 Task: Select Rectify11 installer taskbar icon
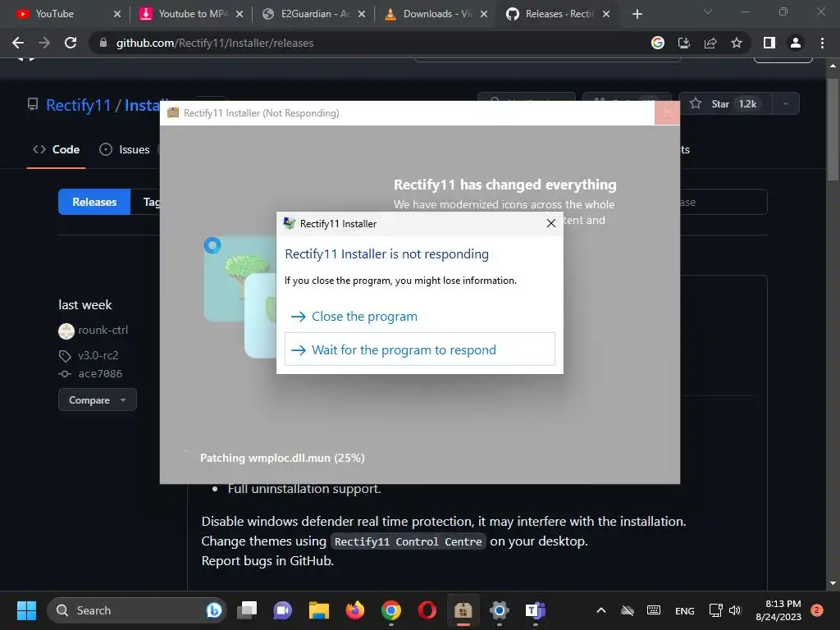point(463,610)
